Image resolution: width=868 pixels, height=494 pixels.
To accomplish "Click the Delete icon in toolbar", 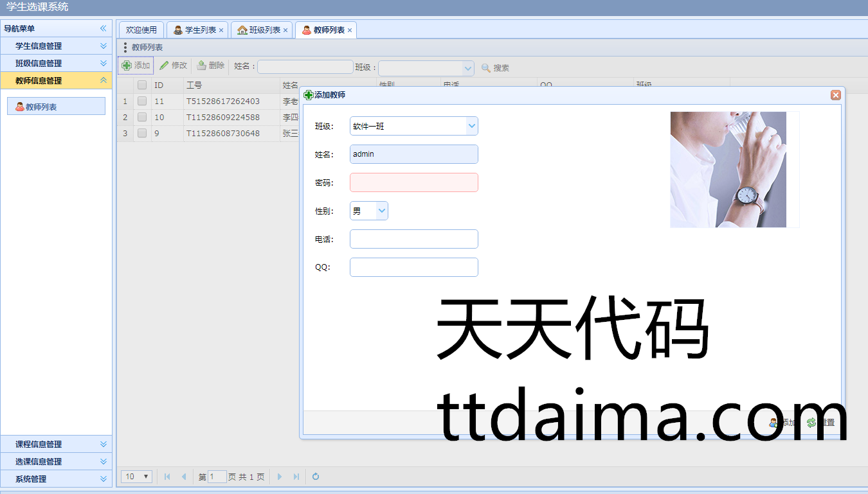I will (x=201, y=66).
